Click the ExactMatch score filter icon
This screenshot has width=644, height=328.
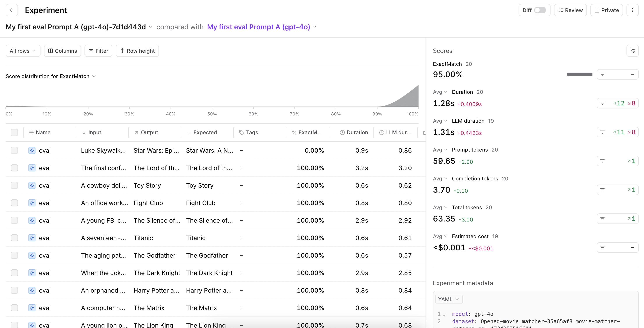click(602, 74)
